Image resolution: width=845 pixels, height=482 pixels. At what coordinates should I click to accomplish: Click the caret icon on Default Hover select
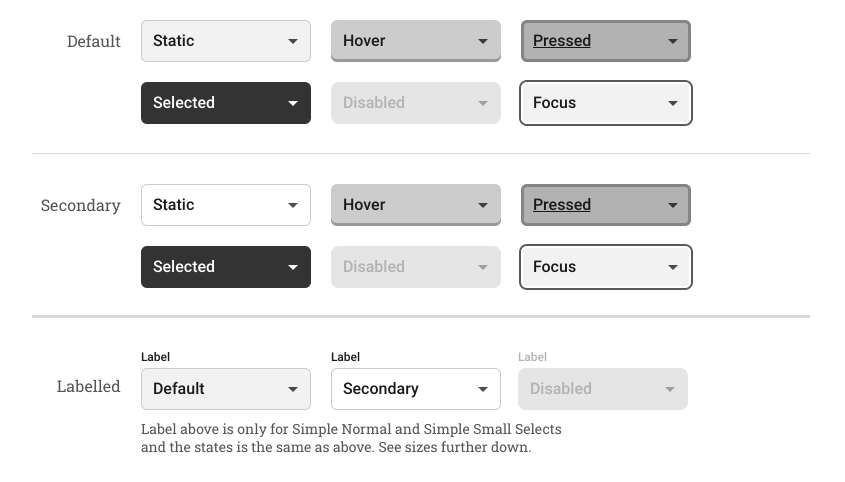pyautogui.click(x=483, y=42)
